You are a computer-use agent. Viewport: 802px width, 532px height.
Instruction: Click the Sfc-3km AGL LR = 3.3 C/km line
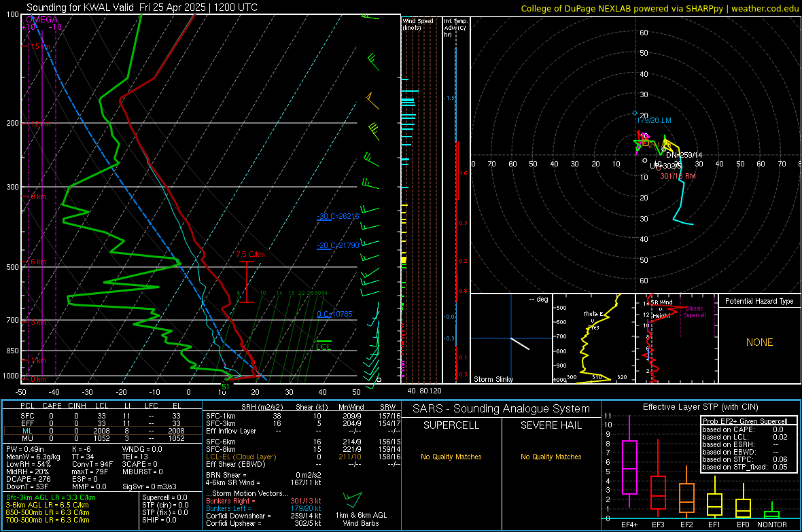51,498
